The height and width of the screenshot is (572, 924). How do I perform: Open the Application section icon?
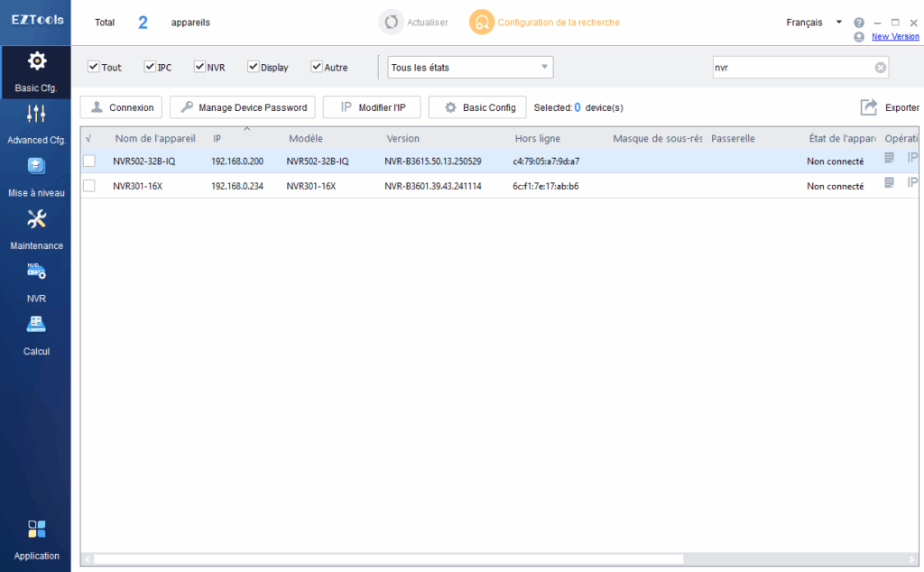click(x=36, y=529)
